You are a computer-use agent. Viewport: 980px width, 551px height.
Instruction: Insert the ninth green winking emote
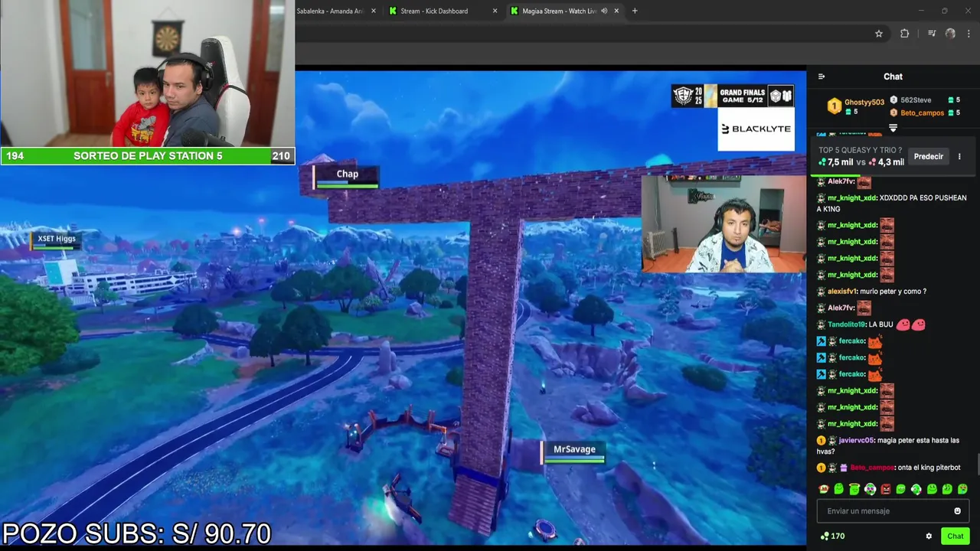pos(947,489)
